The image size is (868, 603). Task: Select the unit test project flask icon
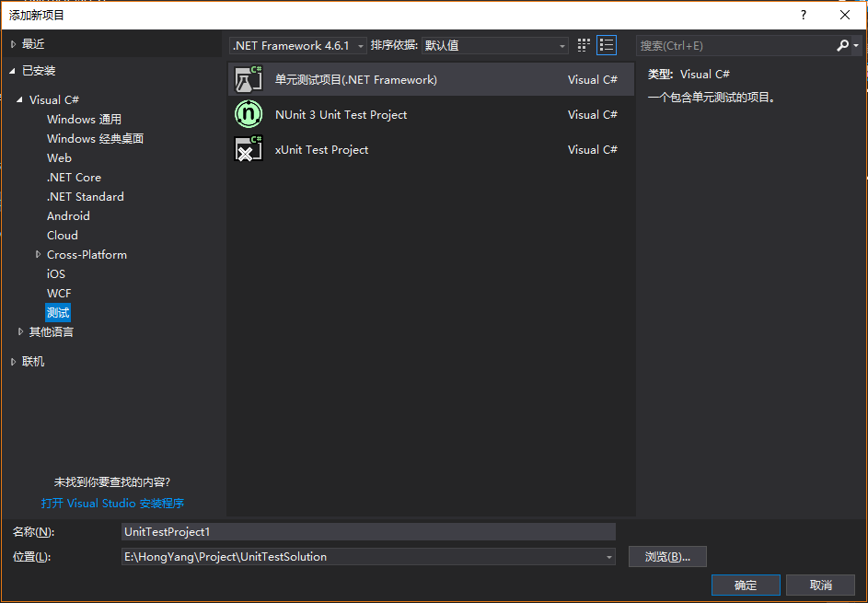point(249,80)
